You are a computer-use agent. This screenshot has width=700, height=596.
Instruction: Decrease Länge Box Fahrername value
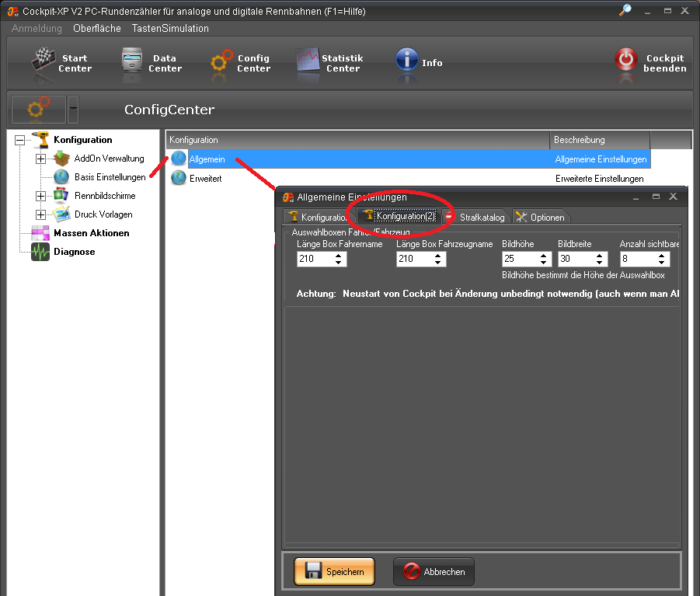[x=339, y=263]
